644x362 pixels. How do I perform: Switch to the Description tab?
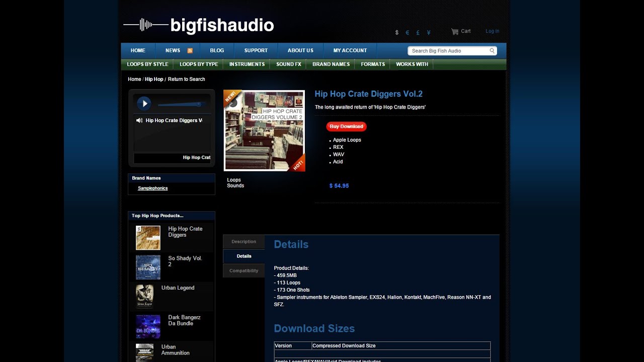(244, 242)
